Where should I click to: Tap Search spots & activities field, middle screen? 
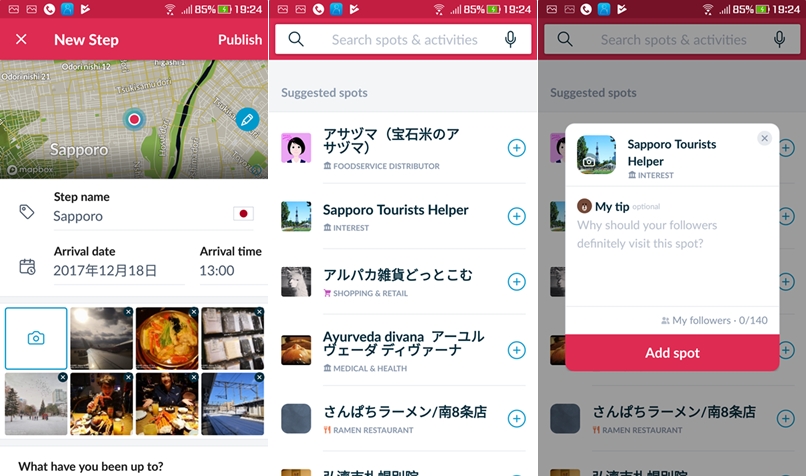405,40
